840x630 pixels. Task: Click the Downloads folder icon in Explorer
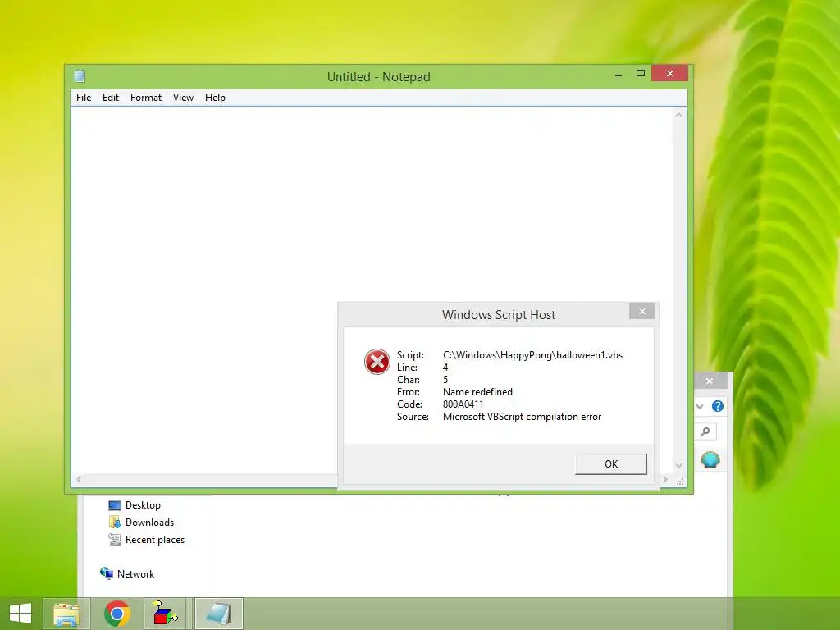(115, 523)
